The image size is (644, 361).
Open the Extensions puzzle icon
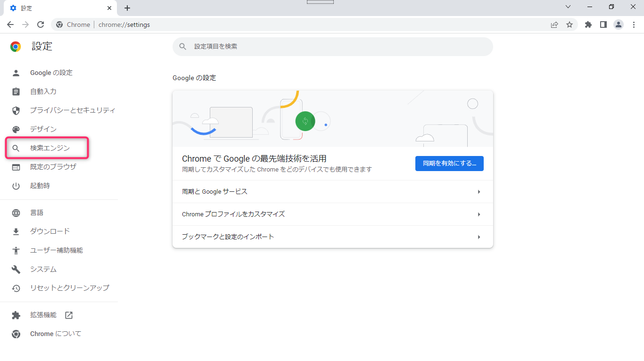click(588, 25)
